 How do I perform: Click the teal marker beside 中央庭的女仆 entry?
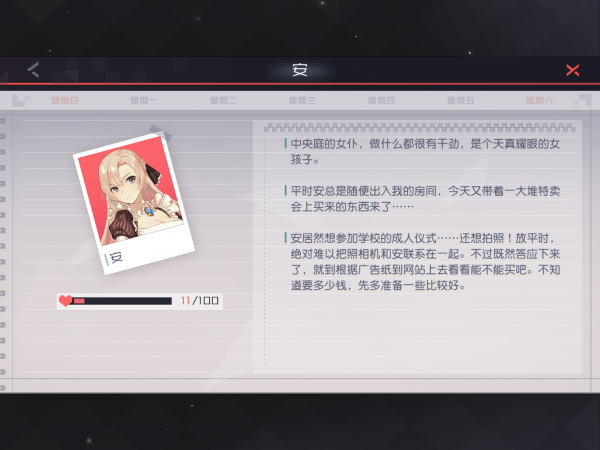tap(285, 143)
